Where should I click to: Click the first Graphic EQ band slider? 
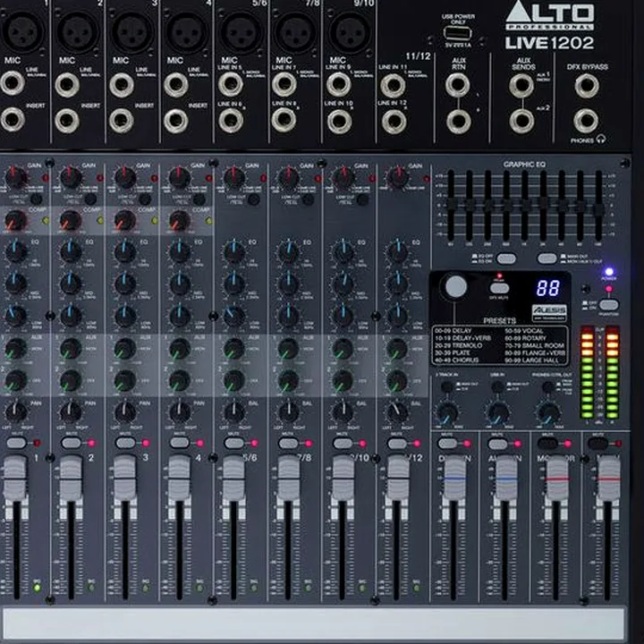click(x=452, y=205)
